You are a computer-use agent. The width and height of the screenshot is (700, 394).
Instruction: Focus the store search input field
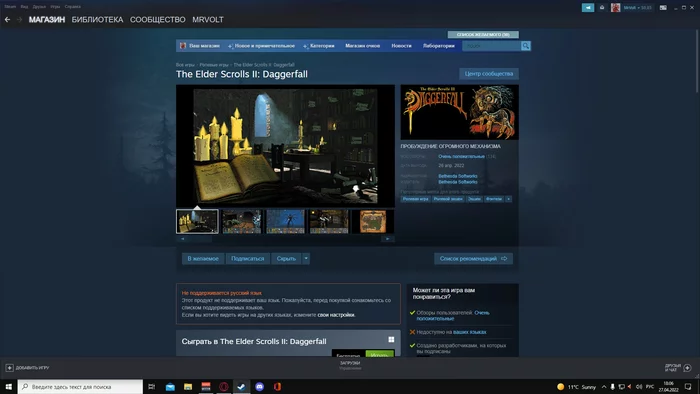(x=492, y=46)
